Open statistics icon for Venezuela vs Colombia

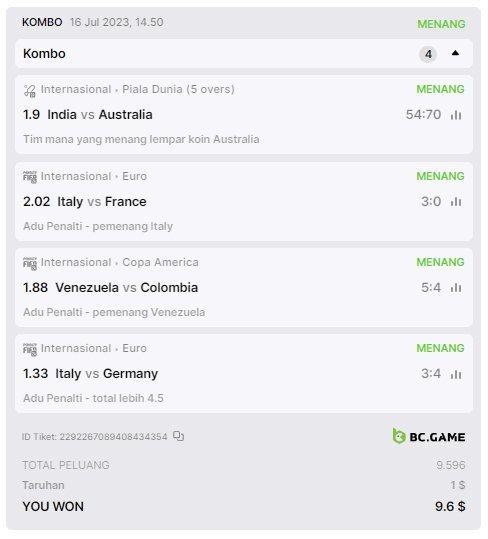tap(456, 287)
